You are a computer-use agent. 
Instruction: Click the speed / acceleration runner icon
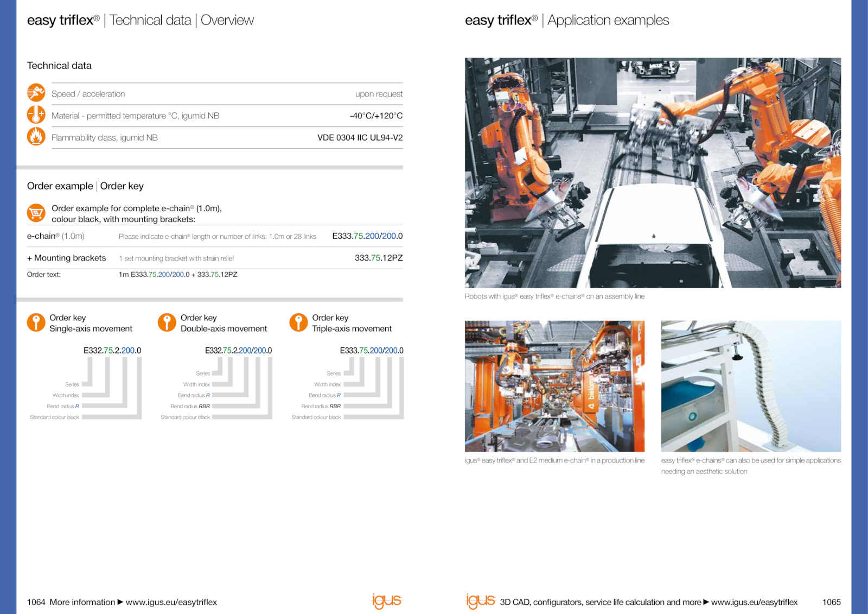point(36,93)
